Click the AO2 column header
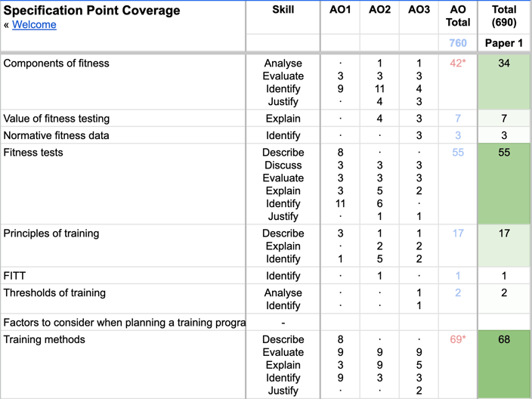The image size is (532, 399). [379, 10]
